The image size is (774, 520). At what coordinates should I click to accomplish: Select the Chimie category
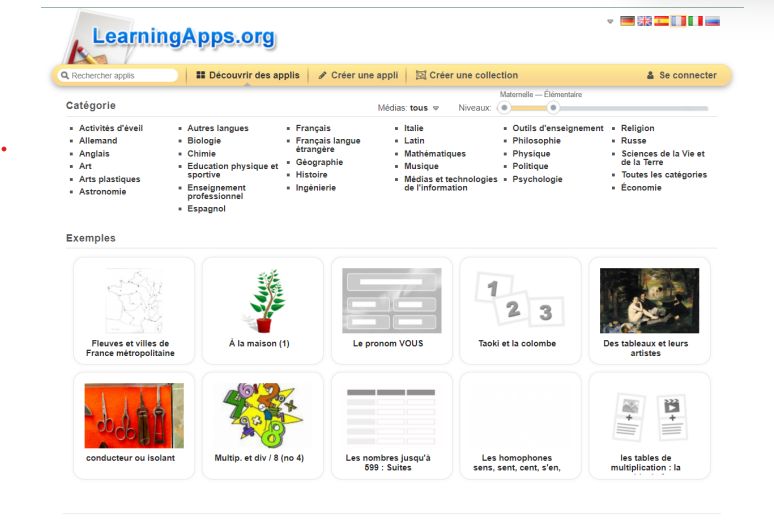tap(201, 154)
